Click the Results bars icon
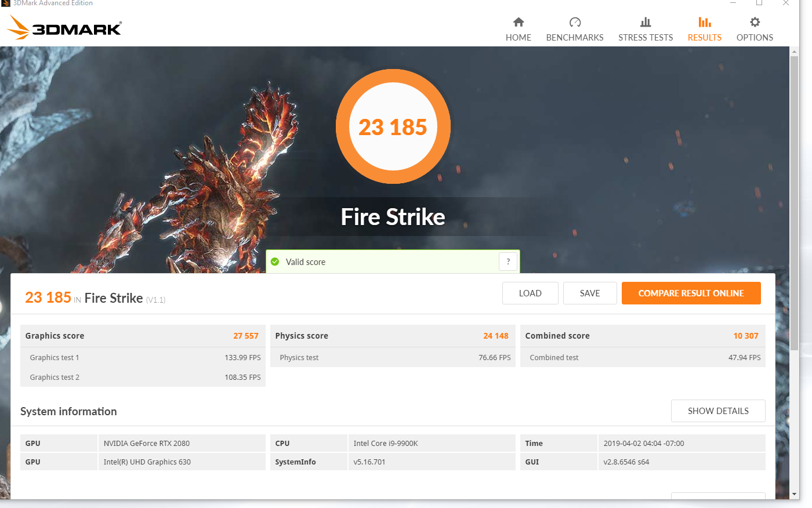Screen dimensions: 812x508 [x=705, y=22]
